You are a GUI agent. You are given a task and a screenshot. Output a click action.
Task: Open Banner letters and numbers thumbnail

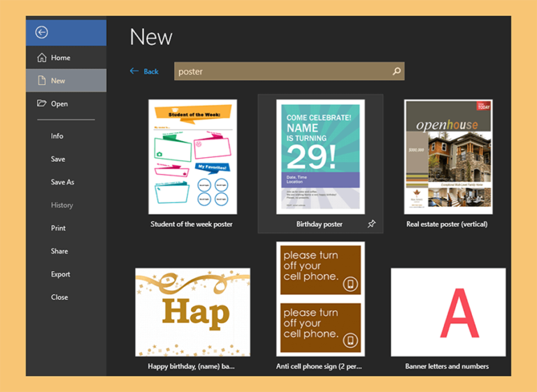click(x=448, y=312)
